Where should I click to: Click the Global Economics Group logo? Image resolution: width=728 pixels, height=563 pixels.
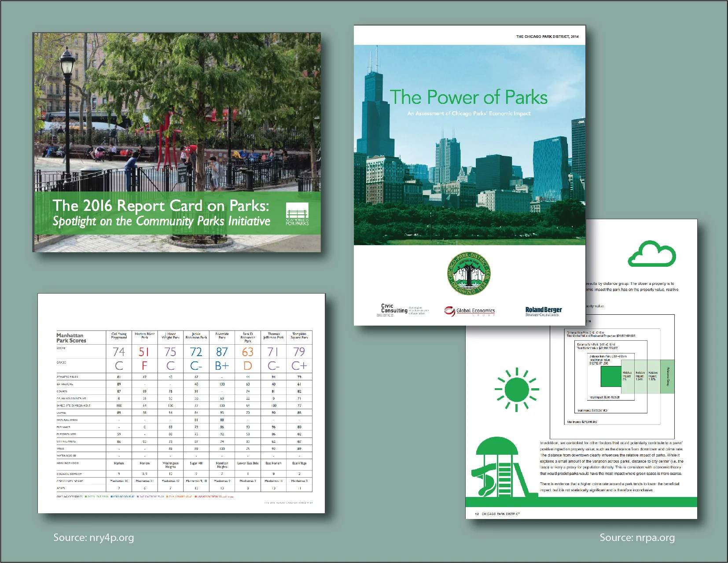point(470,311)
